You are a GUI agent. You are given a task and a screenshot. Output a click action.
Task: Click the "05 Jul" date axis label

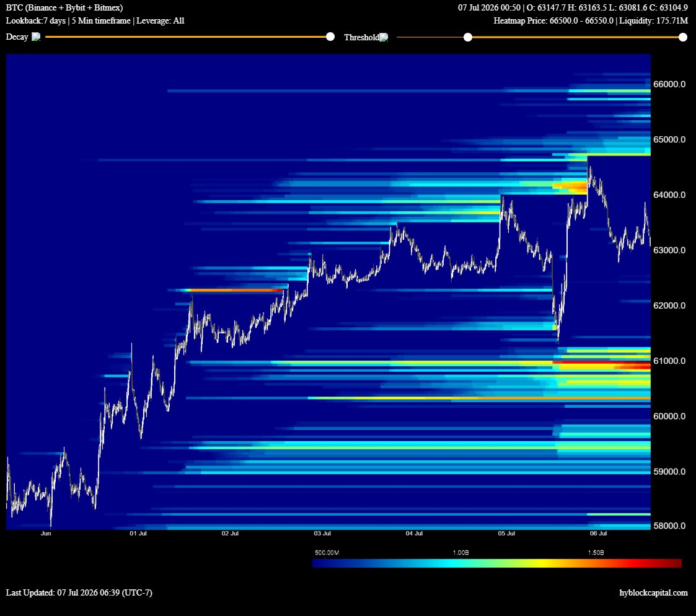[506, 534]
